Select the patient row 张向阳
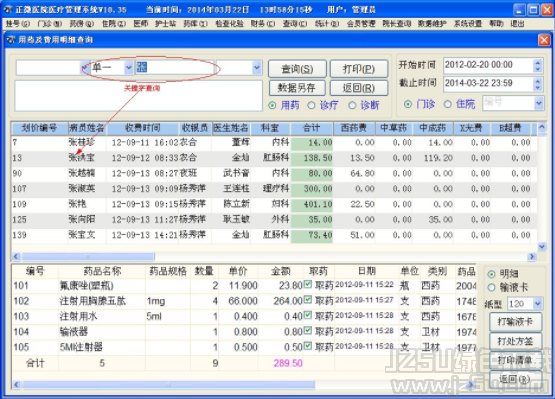The height and width of the screenshot is (399, 555). pos(274,220)
